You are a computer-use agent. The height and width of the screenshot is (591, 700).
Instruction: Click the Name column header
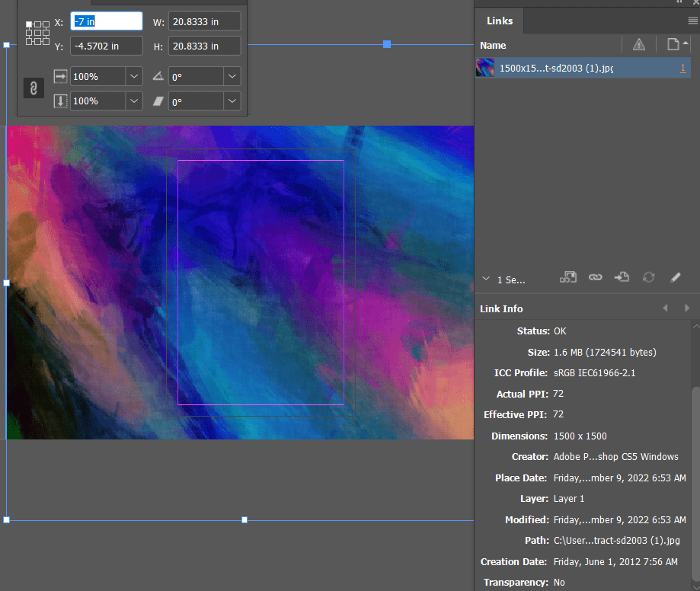coord(492,46)
